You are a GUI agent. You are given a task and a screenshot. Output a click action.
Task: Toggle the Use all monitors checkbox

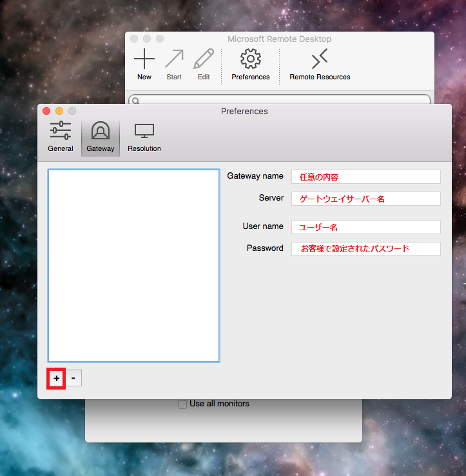pos(182,404)
